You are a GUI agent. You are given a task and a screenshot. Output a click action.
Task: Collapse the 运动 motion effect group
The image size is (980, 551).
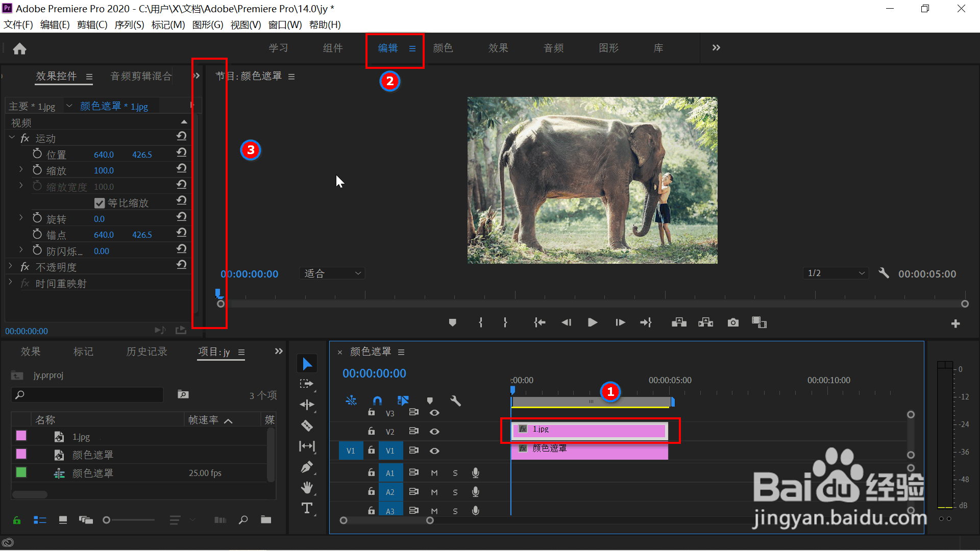pos(12,138)
